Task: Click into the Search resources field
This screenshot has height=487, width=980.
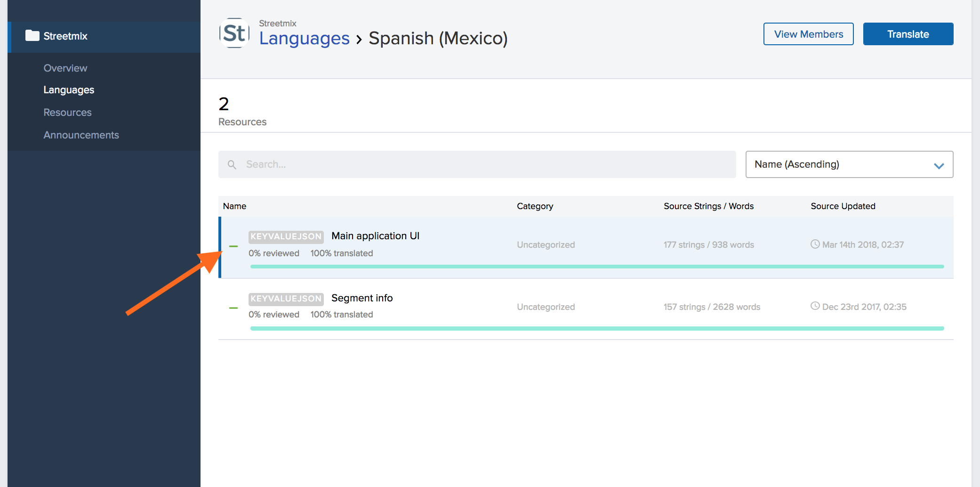Action: point(477,164)
